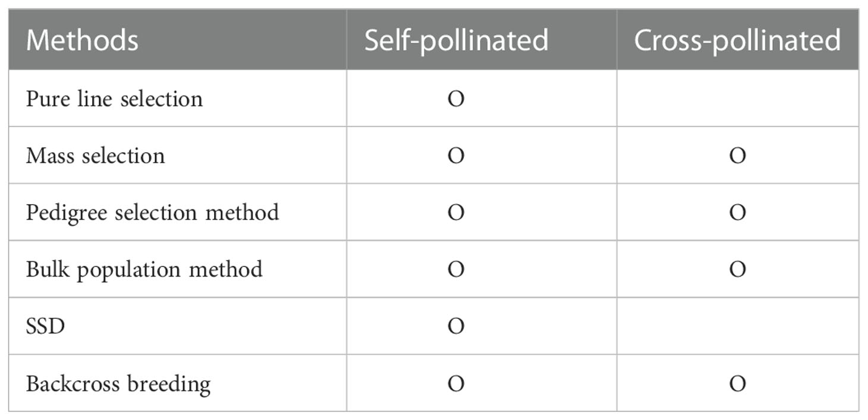Screen dimensions: 868x420
Task: Click cross-pollinated O for Pedigree selection method
Action: point(737,212)
